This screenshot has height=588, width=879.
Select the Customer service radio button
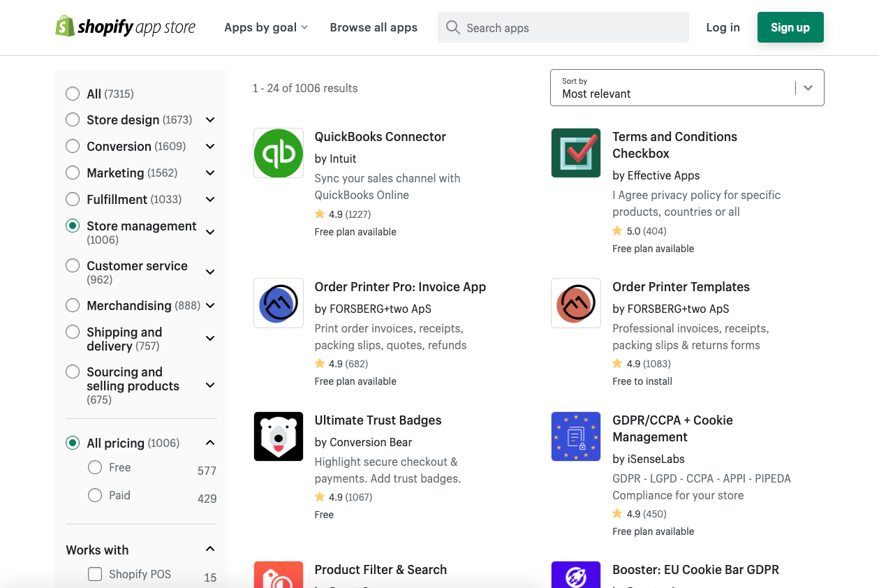click(x=73, y=265)
